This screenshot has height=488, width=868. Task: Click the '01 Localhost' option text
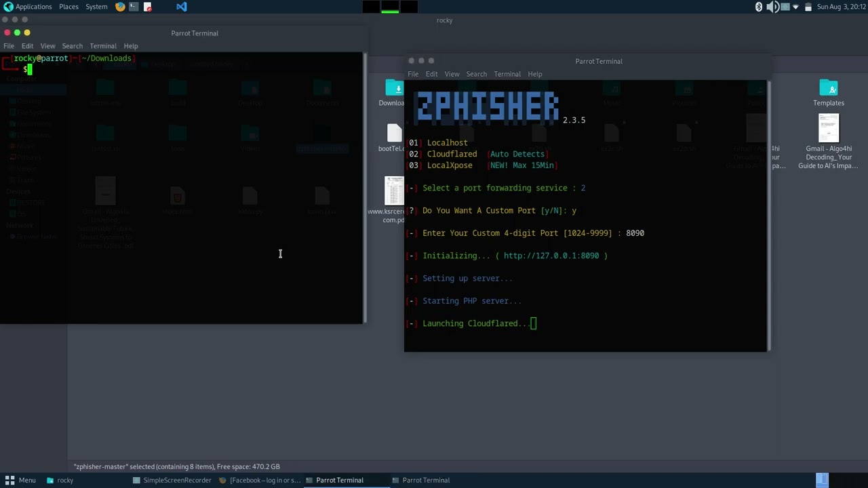(x=438, y=142)
